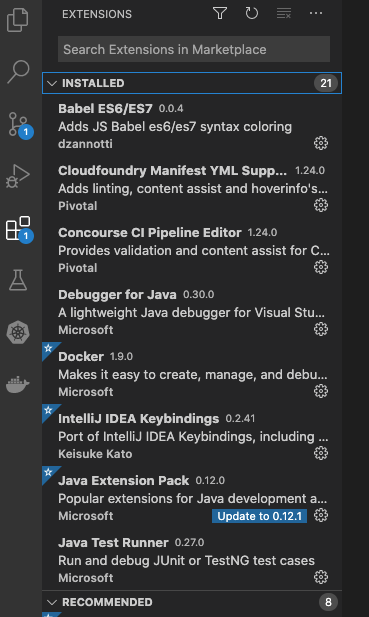Open the manage gear for Debugger for Java
This screenshot has width=369, height=617.
(321, 329)
